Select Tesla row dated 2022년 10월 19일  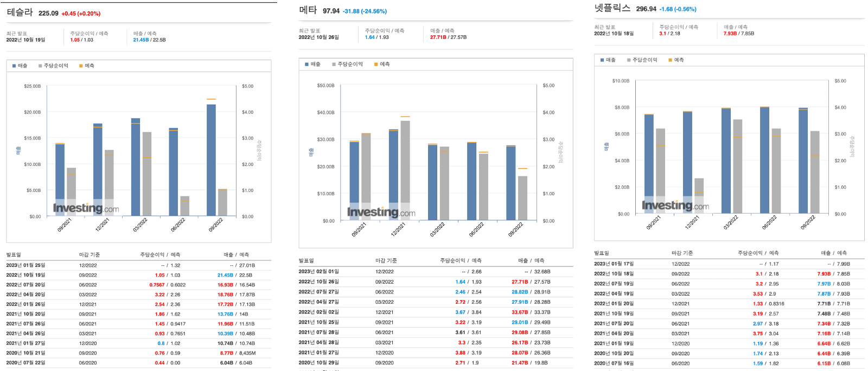click(x=138, y=275)
